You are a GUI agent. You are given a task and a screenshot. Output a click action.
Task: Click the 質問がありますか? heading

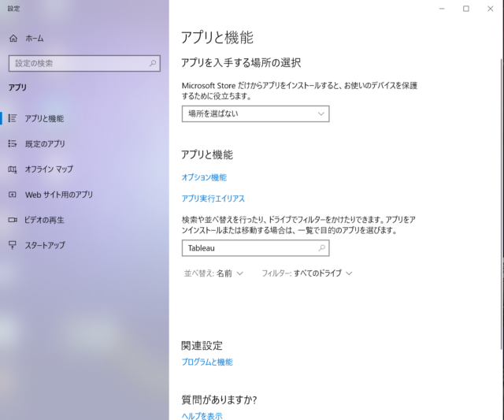point(219,400)
